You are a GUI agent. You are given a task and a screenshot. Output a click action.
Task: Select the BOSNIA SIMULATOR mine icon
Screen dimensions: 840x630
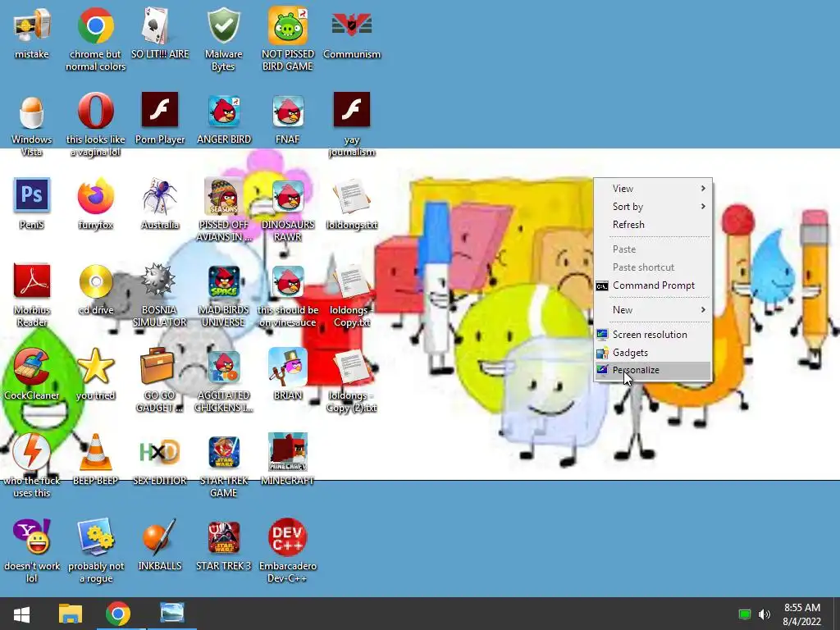tap(158, 280)
